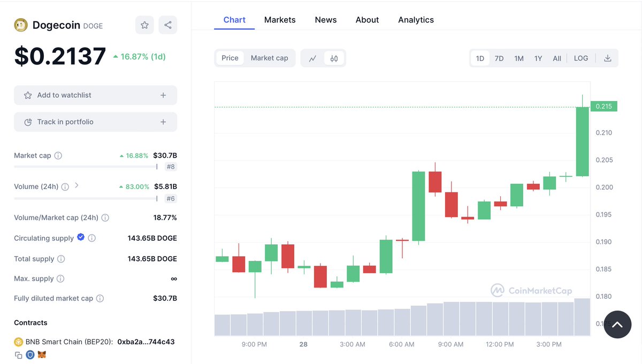Click the volume rank #6 badge
642x364 pixels.
(171, 199)
